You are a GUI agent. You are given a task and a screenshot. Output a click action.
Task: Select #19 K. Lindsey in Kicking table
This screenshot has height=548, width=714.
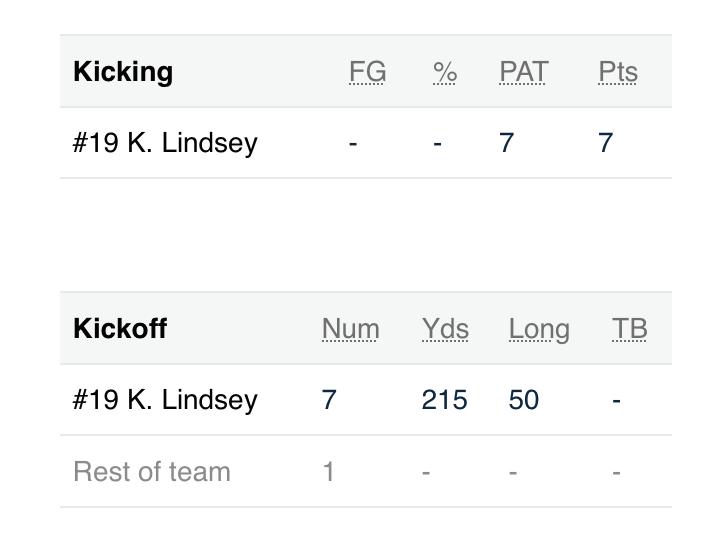165,143
